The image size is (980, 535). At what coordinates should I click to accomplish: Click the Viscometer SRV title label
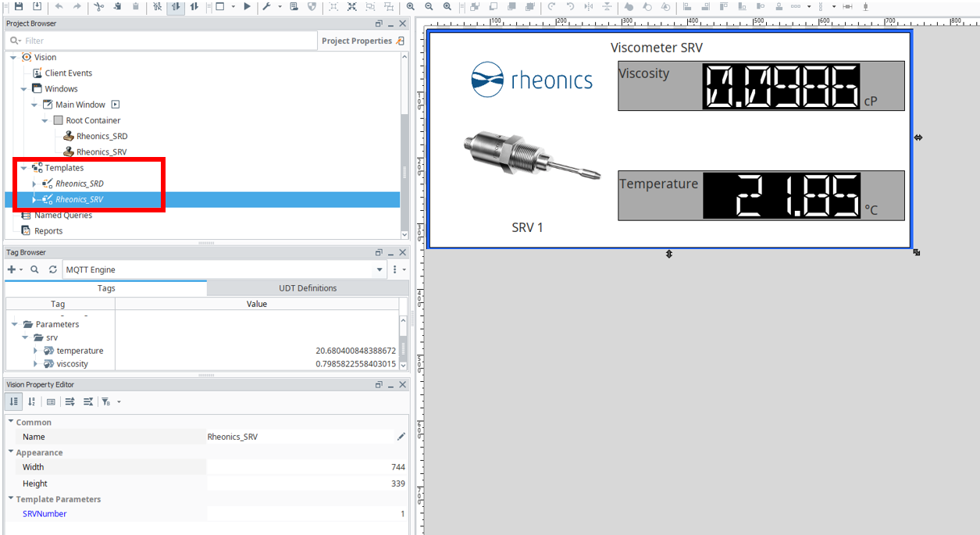(657, 48)
